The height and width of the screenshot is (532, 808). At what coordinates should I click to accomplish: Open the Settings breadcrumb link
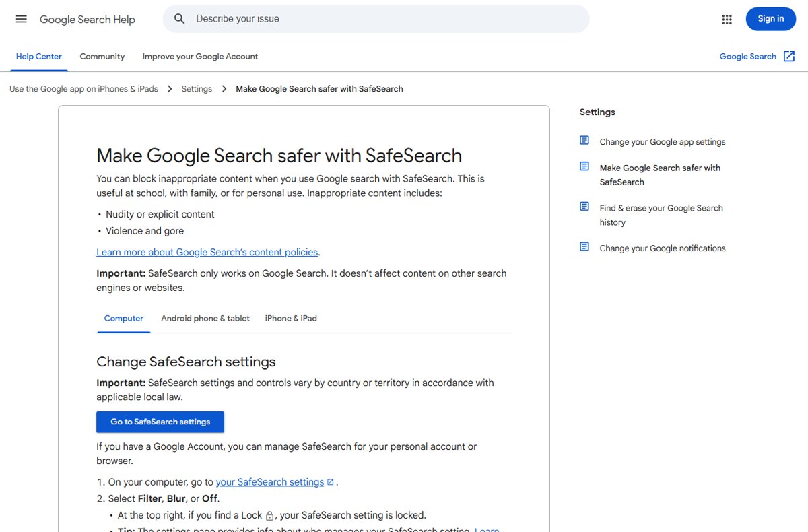tap(197, 89)
